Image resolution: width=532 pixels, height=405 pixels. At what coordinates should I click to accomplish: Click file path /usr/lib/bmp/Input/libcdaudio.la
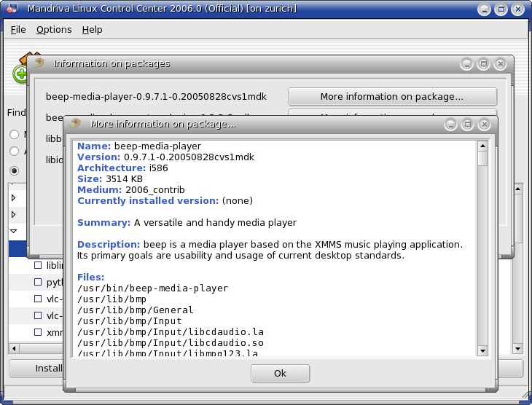171,331
